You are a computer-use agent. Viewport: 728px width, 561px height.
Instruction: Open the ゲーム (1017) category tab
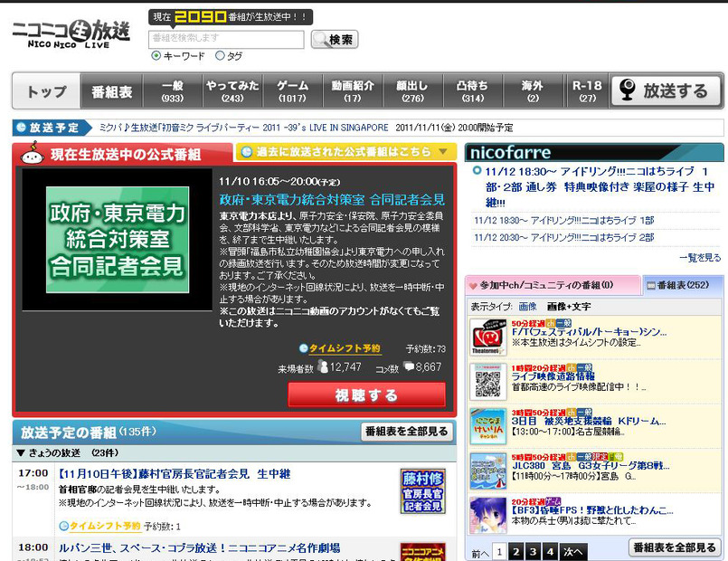pyautogui.click(x=292, y=91)
